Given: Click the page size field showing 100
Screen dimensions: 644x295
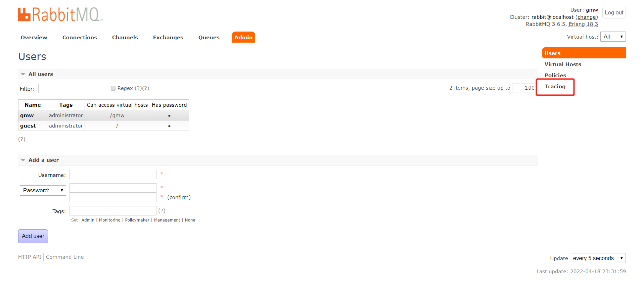Looking at the screenshot, I should pos(524,88).
